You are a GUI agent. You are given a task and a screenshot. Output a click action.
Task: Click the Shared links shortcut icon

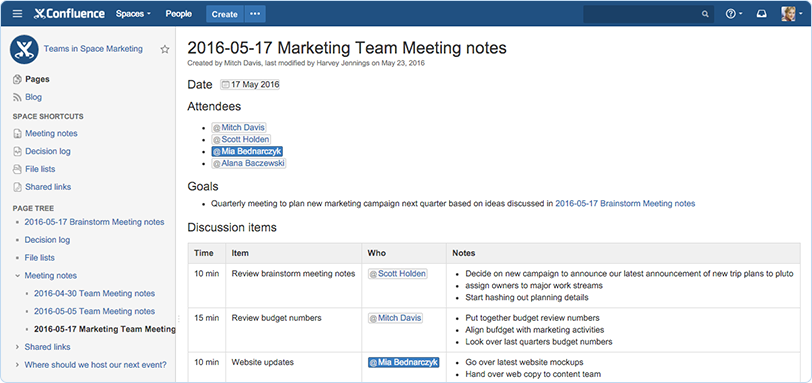point(17,187)
